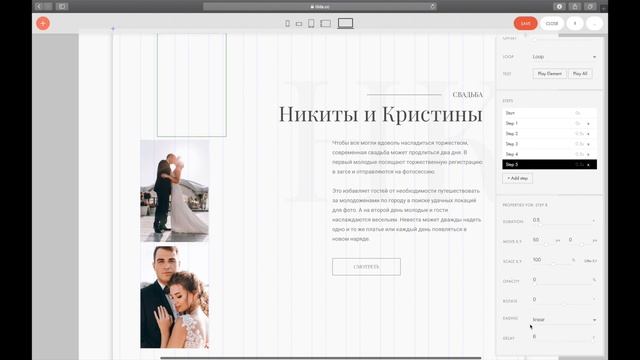Click the Safari address bar
The image size is (640, 360).
(x=320, y=7)
